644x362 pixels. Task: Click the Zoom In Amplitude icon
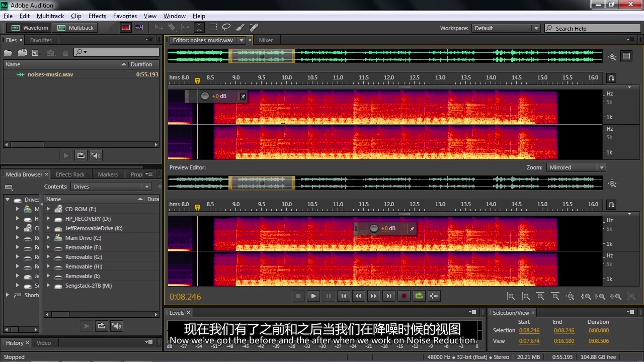(510, 296)
